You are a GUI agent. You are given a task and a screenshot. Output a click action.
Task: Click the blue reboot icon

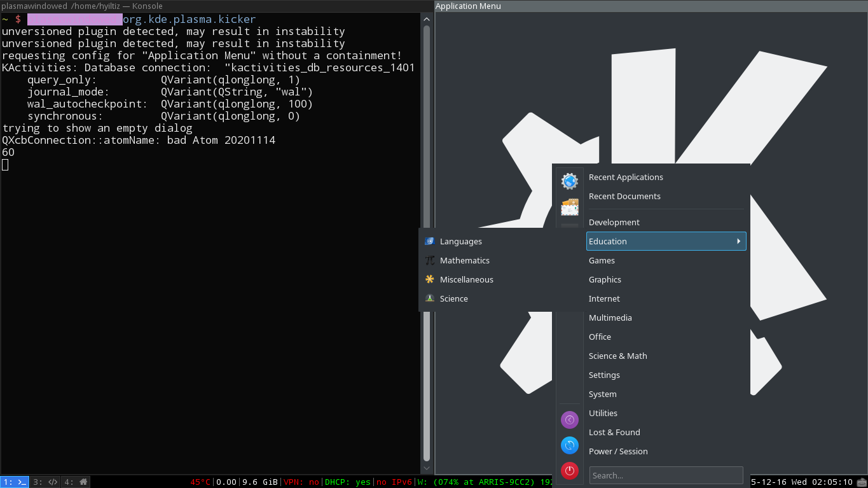[570, 445]
